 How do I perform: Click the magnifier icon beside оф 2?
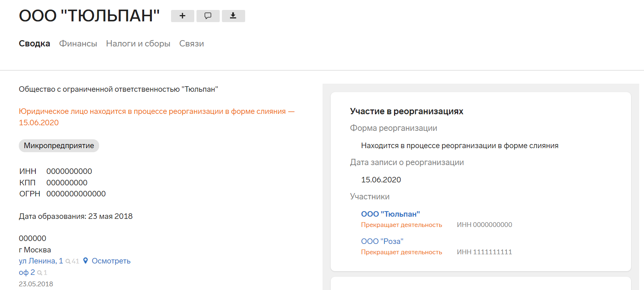tap(40, 273)
